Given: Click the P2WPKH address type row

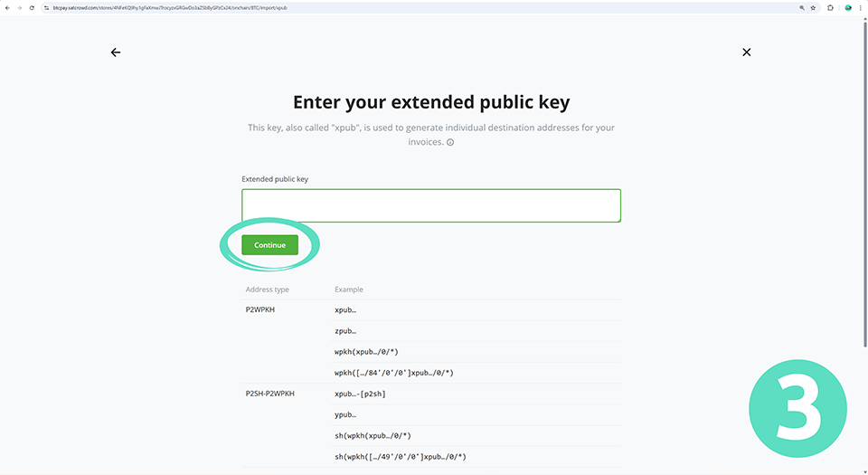Looking at the screenshot, I should pyautogui.click(x=259, y=309).
